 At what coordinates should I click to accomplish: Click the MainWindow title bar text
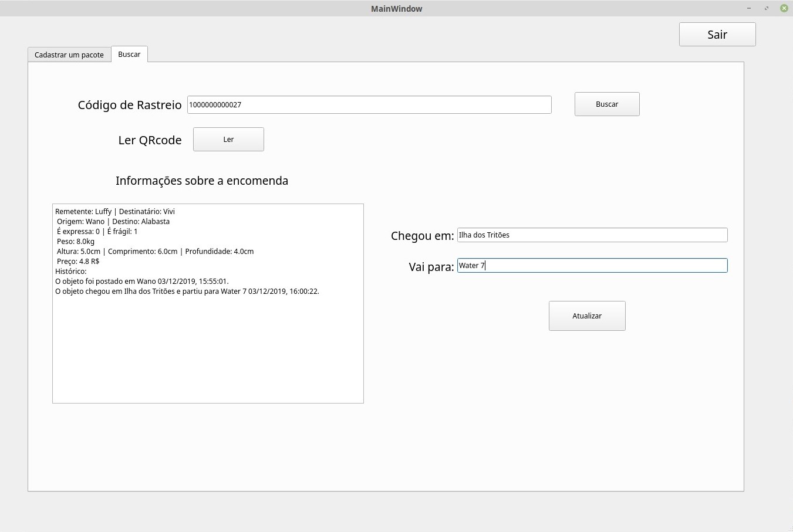[x=397, y=9]
